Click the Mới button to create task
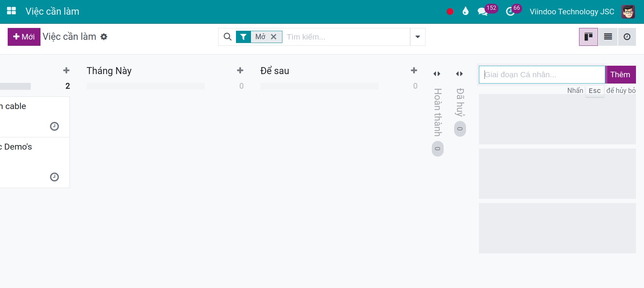The height and width of the screenshot is (288, 644). click(24, 37)
